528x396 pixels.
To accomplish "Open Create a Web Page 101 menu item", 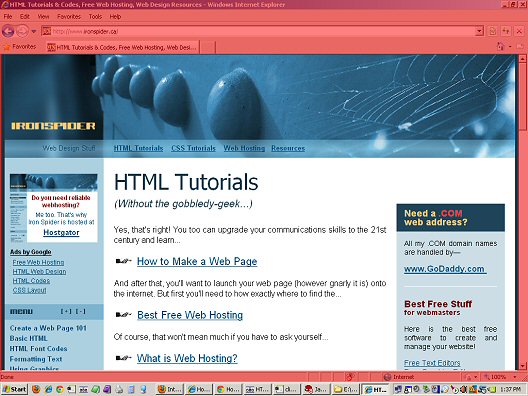I will (x=48, y=328).
